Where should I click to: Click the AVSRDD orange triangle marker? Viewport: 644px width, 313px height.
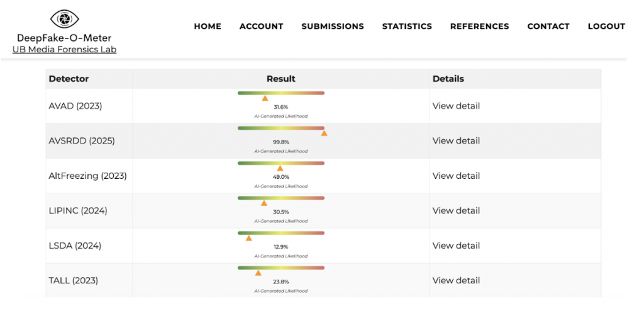[x=324, y=133]
